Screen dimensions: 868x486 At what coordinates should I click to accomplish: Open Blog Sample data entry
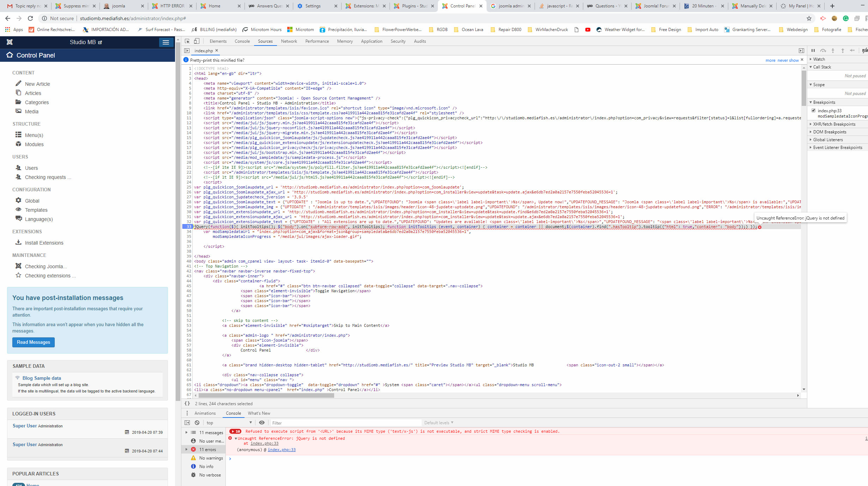(42, 378)
